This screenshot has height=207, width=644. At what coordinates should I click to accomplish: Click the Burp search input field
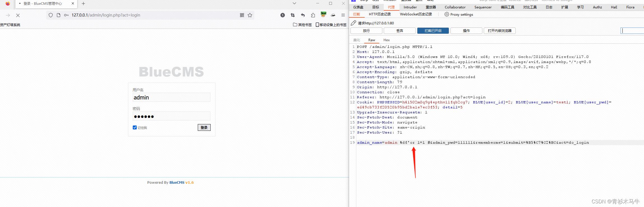pos(632,31)
